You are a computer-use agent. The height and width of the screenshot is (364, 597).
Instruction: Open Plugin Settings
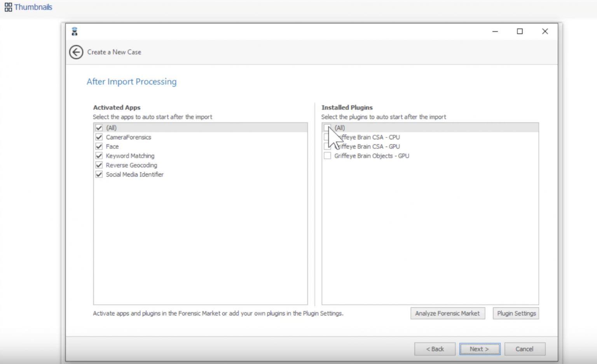pyautogui.click(x=516, y=313)
